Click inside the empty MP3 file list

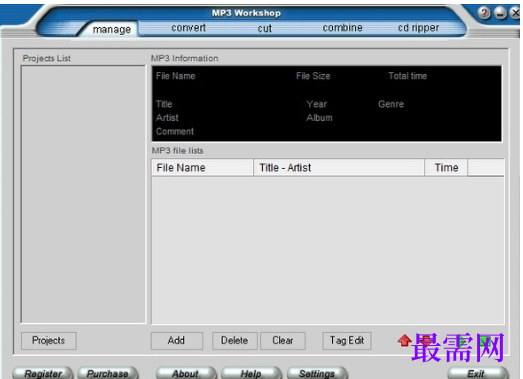[x=328, y=250]
